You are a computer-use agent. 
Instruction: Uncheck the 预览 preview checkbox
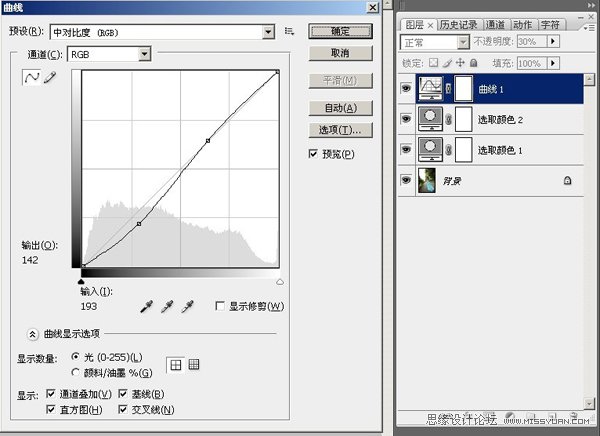pyautogui.click(x=314, y=153)
